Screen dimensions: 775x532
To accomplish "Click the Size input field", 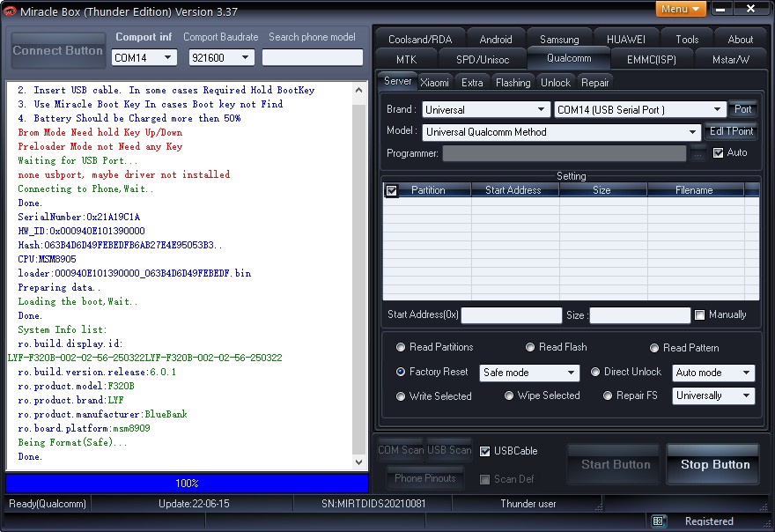I will coord(640,315).
